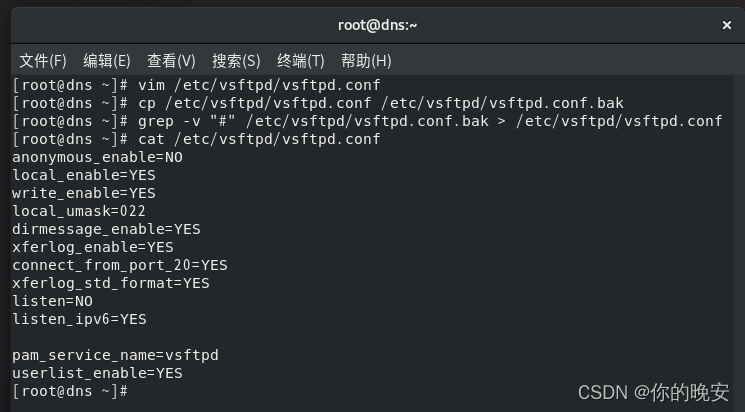Open the 查看(V) menu

[x=171, y=61]
